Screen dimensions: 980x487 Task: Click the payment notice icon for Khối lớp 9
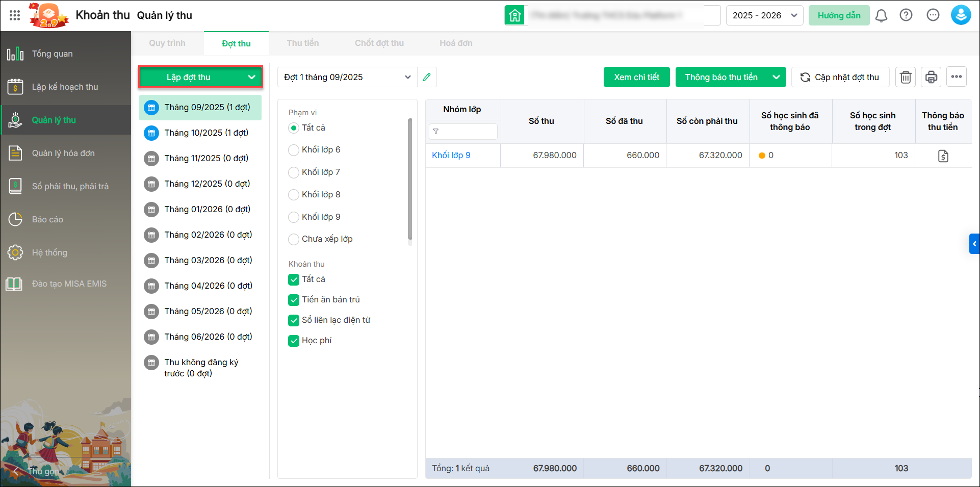pyautogui.click(x=943, y=156)
